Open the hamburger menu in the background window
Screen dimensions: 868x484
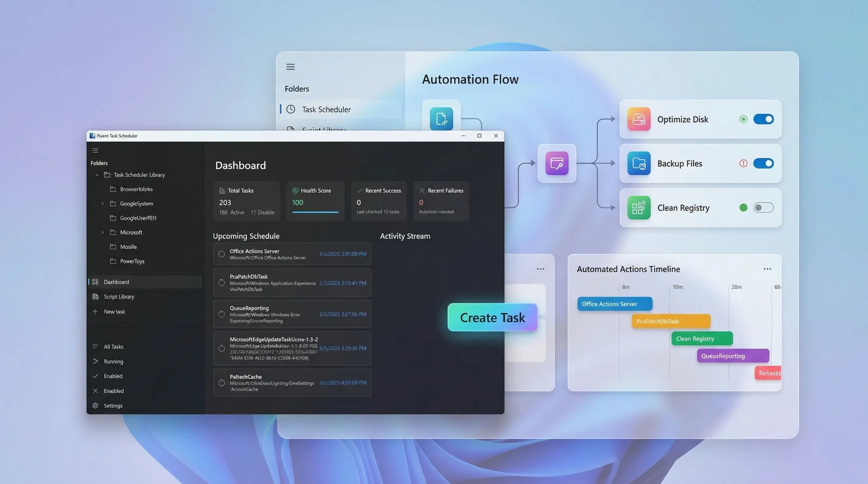291,67
